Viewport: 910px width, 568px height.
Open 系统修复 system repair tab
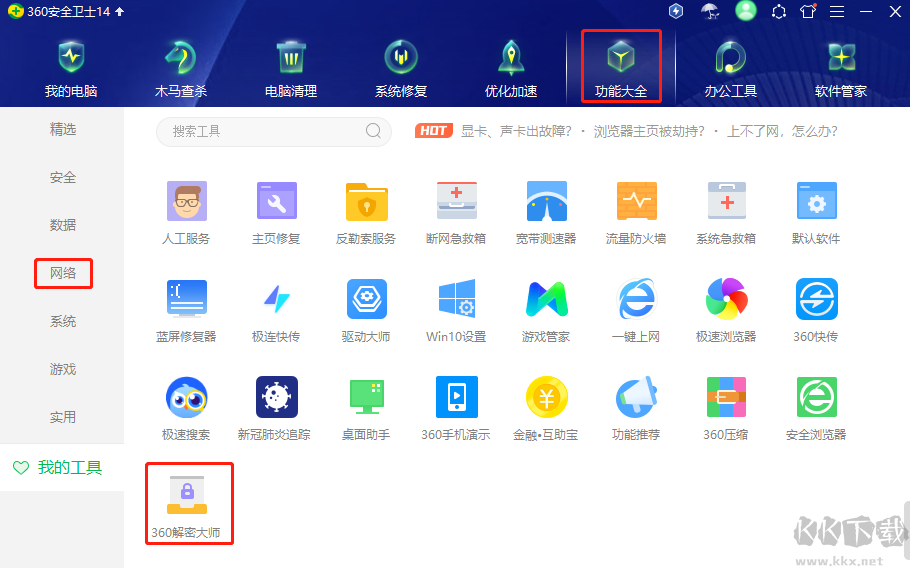(x=401, y=70)
